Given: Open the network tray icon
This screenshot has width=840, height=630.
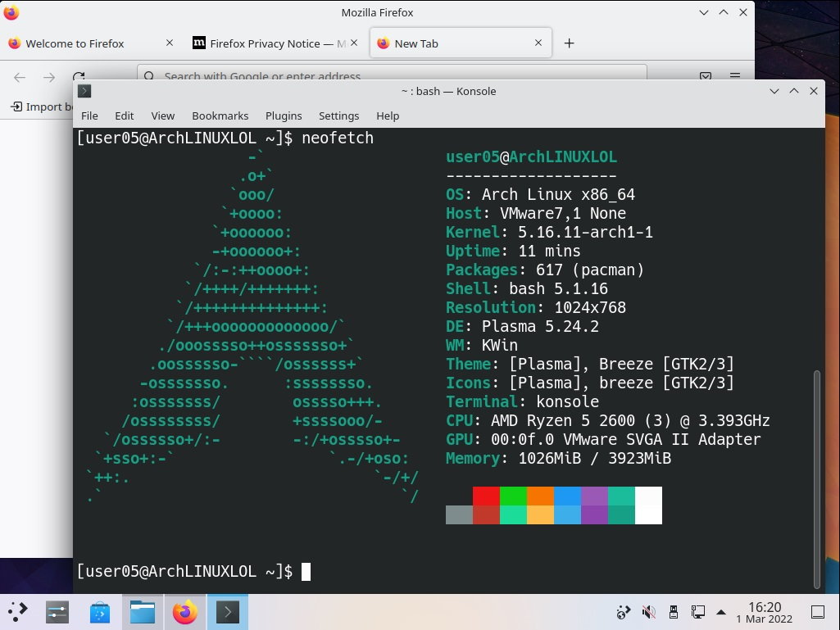Looking at the screenshot, I should click(x=697, y=612).
